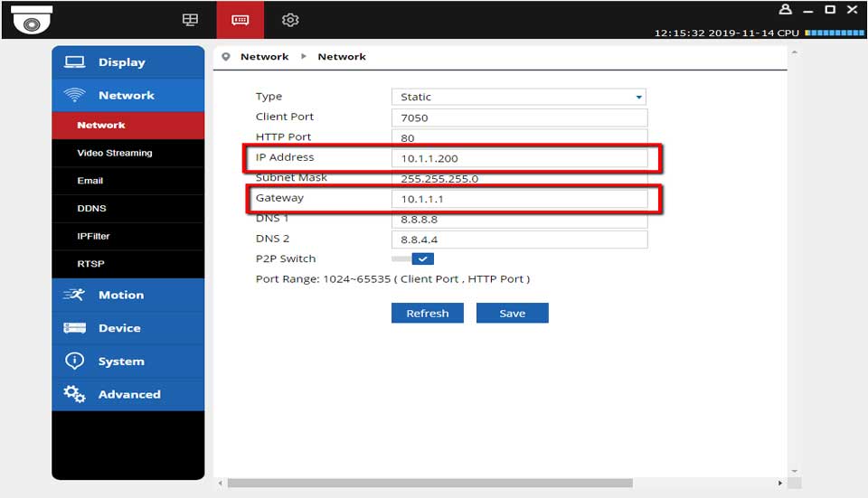Click the location pin breadcrumb icon
The image size is (868, 498).
coord(226,57)
